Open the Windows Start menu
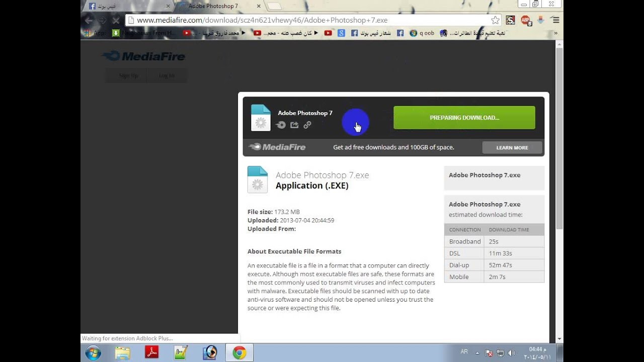The image size is (644, 362). click(x=93, y=353)
